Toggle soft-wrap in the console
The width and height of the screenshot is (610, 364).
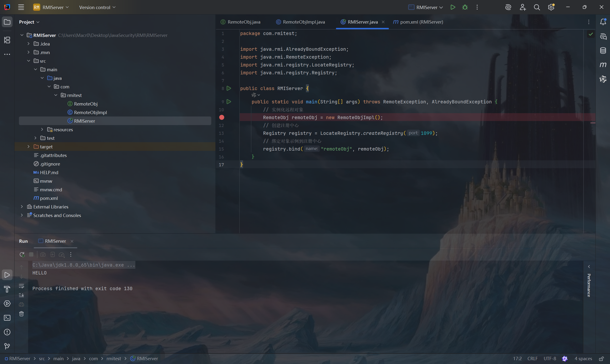[x=22, y=286]
